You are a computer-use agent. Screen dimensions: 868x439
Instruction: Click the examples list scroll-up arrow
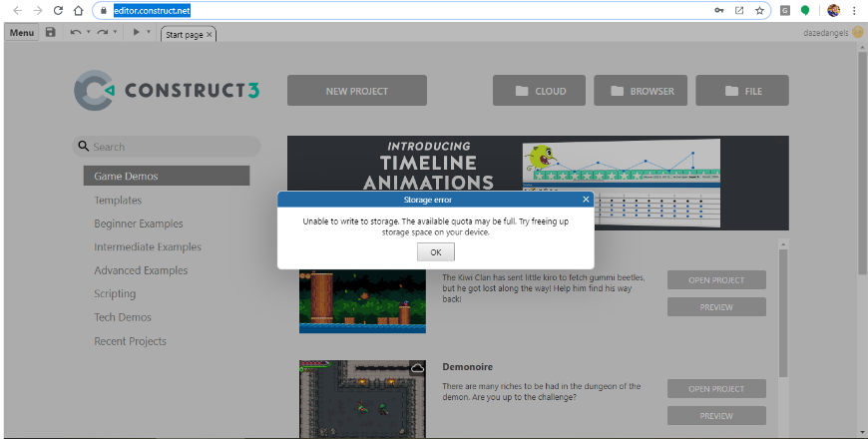coord(783,243)
